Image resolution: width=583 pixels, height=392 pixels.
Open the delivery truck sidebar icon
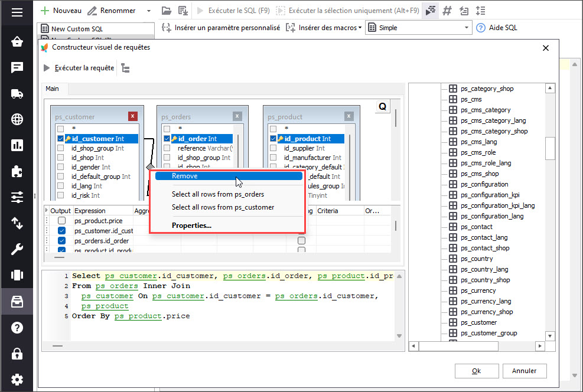[17, 94]
